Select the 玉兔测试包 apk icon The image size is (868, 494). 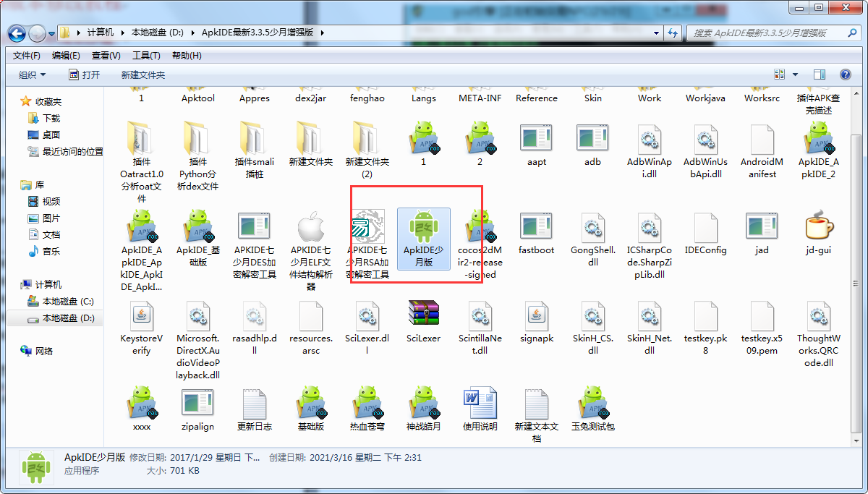click(593, 404)
